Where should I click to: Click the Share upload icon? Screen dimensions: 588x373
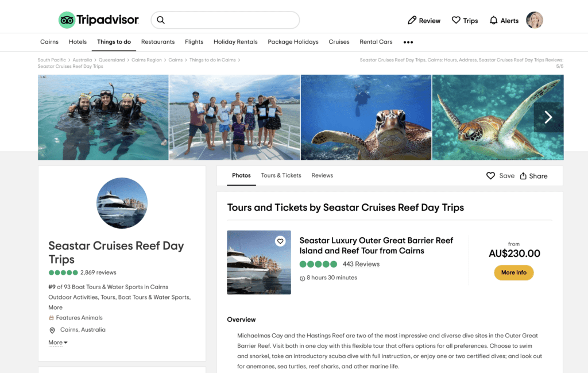(523, 176)
